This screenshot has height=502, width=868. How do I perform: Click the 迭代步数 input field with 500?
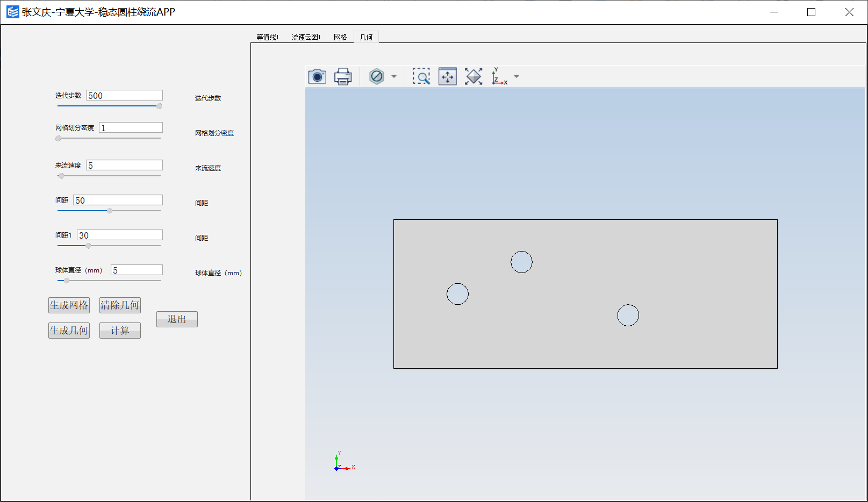coord(124,95)
